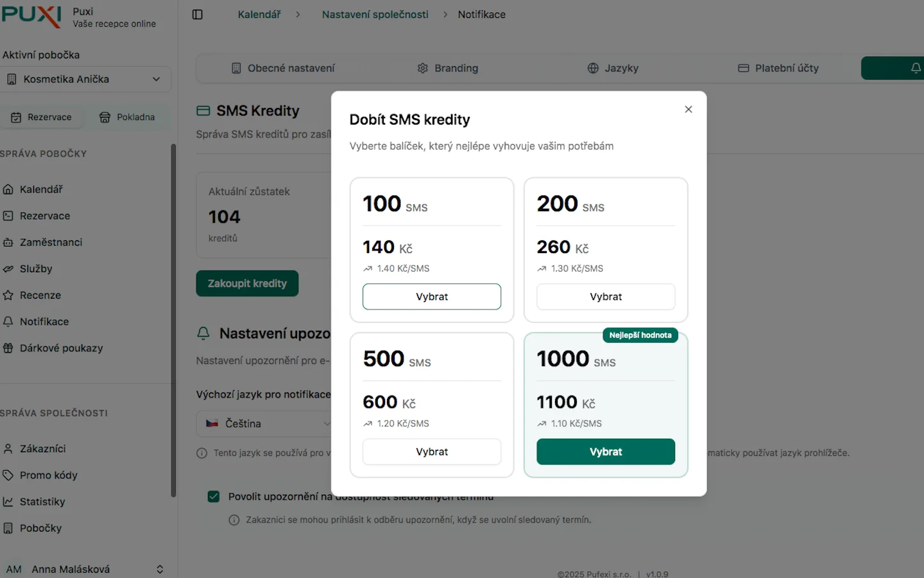Viewport: 924px width, 578px height.
Task: Click the Promo kódy tag icon
Action: pos(8,475)
